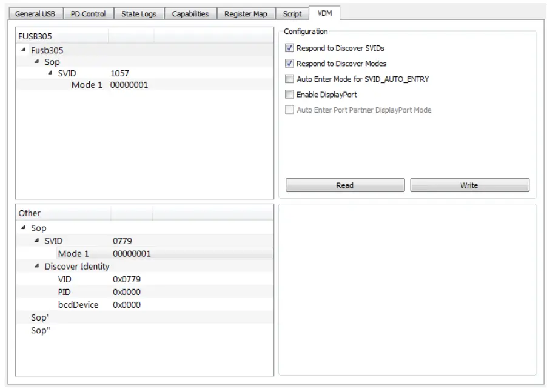Collapse the SVID 1057 node
Screen dimensions: 547x392
point(50,73)
